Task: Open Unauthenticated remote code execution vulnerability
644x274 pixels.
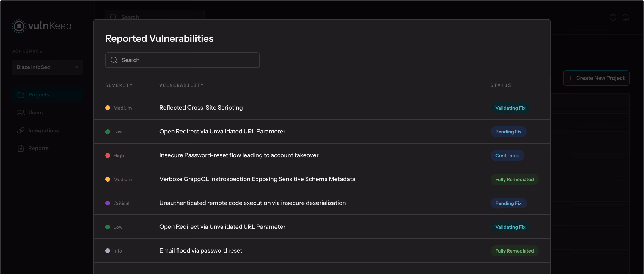Action: tap(253, 203)
